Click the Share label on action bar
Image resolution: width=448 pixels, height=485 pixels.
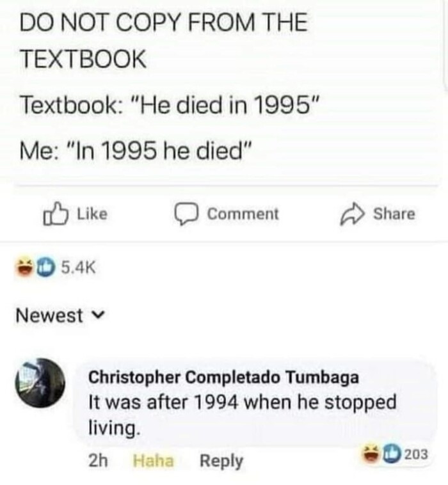click(x=394, y=214)
